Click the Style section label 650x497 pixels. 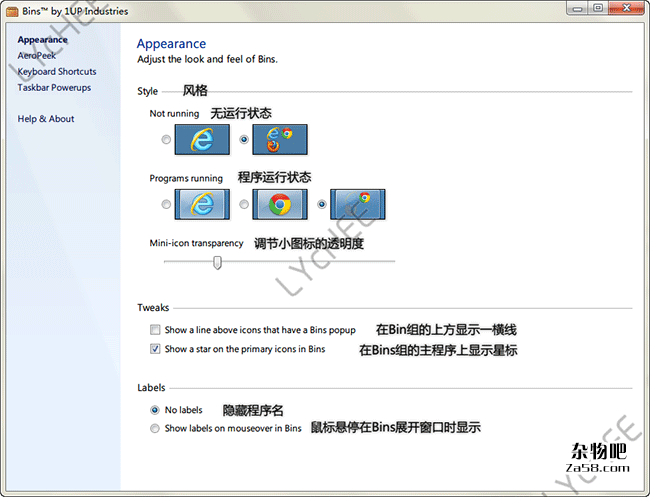point(148,91)
